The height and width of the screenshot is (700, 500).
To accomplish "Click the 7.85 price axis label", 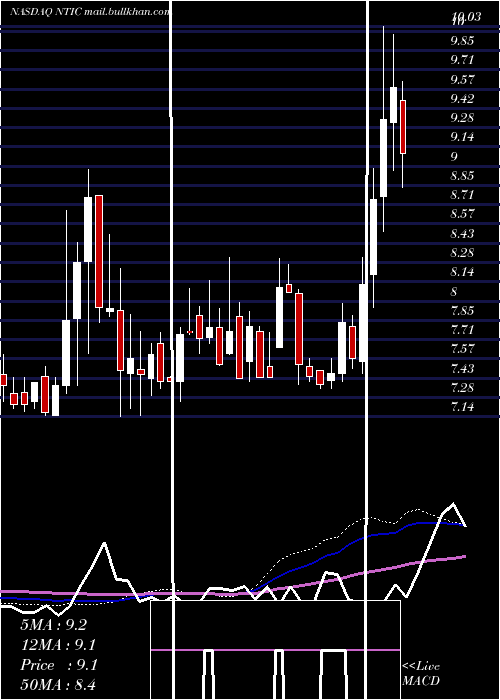I will pyautogui.click(x=462, y=310).
